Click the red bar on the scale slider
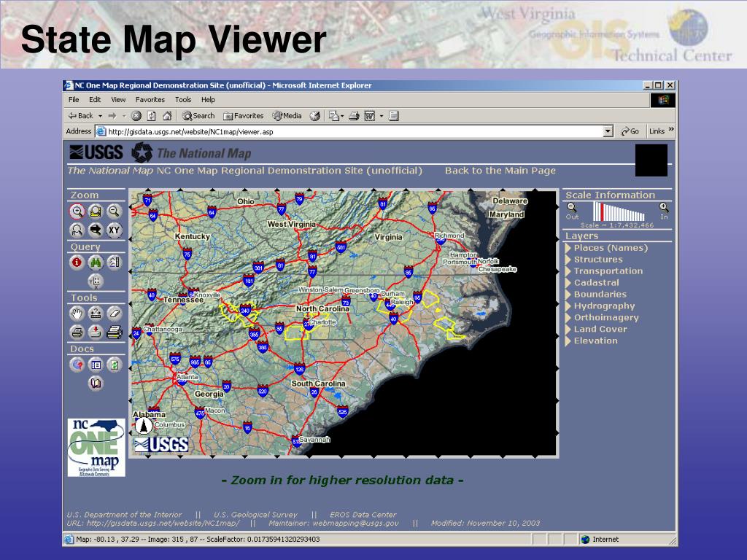This screenshot has width=747, height=560. (602, 212)
